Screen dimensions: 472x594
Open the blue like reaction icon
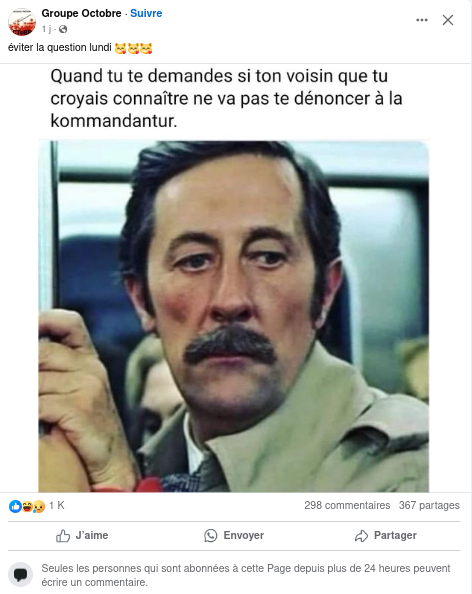pos(15,506)
